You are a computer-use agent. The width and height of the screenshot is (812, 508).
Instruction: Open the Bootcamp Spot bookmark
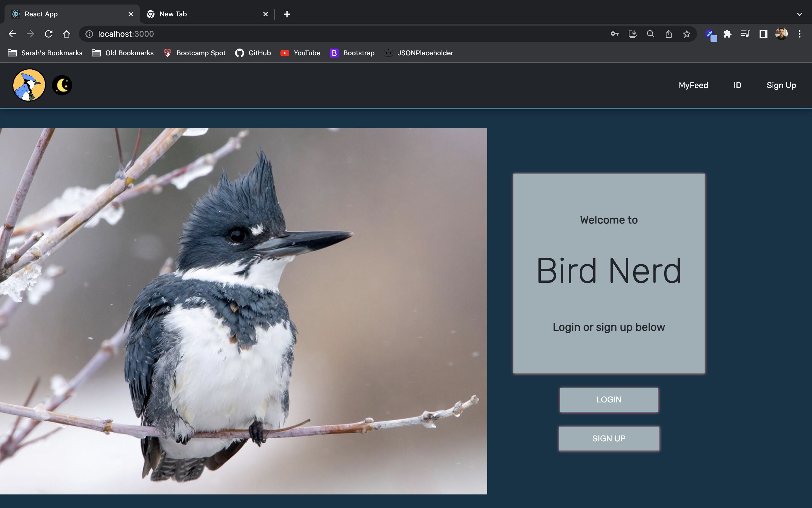195,53
